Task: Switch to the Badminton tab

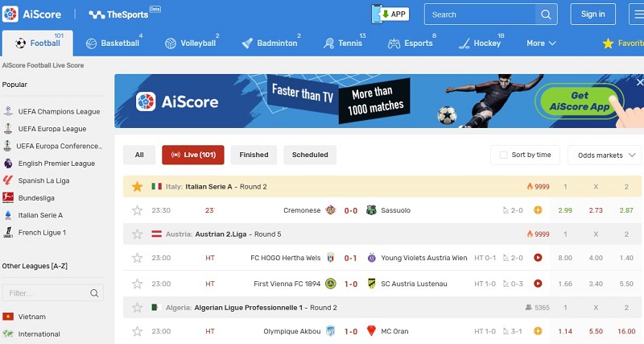Action: coord(271,43)
